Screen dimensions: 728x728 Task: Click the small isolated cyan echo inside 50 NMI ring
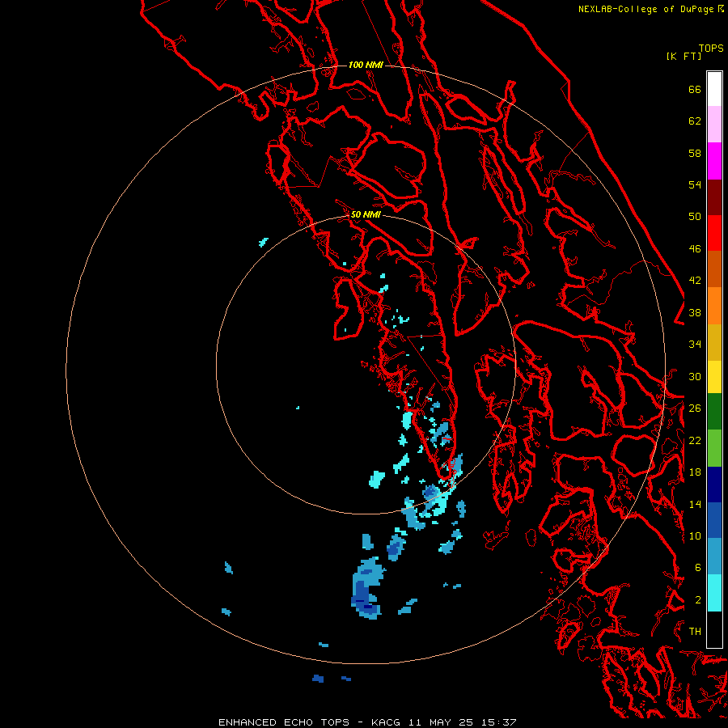298,408
